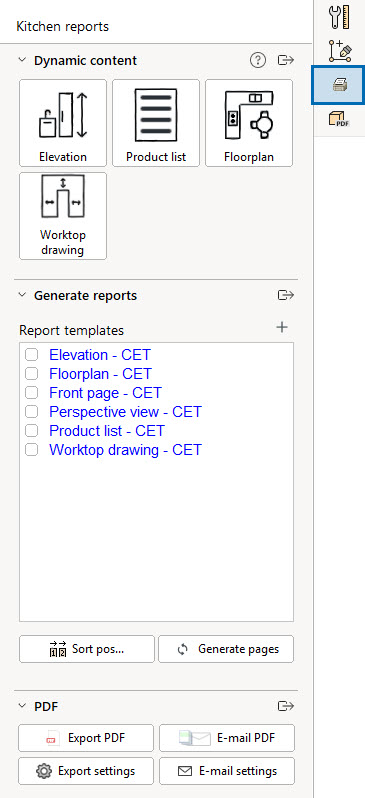
Task: Check Elevation - CET template
Action: click(32, 355)
